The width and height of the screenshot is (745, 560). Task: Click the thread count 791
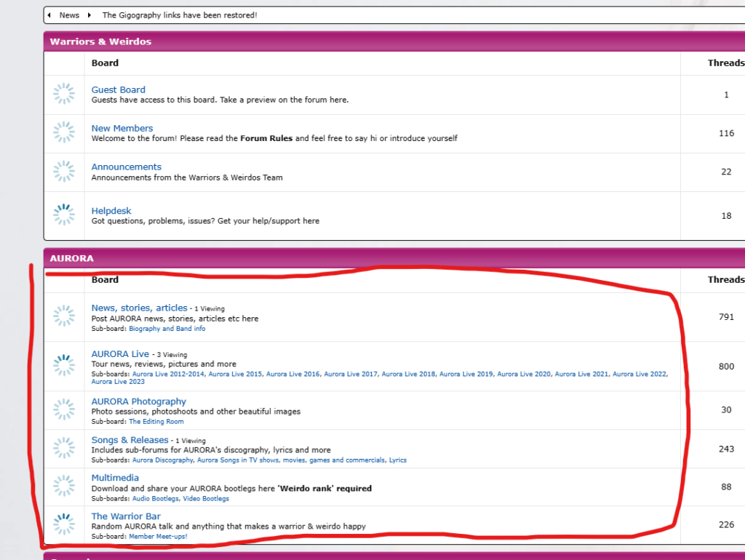coord(726,317)
